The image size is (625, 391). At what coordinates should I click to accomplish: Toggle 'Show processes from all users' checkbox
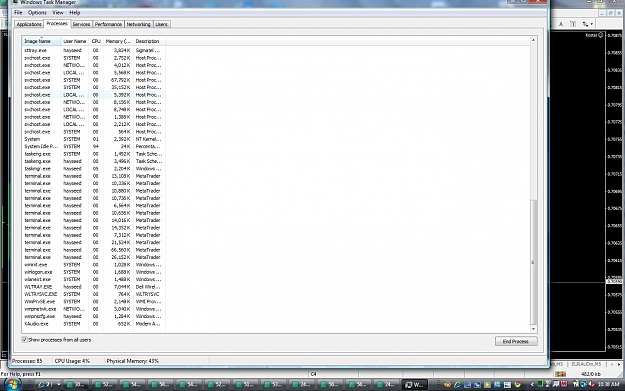(24, 340)
